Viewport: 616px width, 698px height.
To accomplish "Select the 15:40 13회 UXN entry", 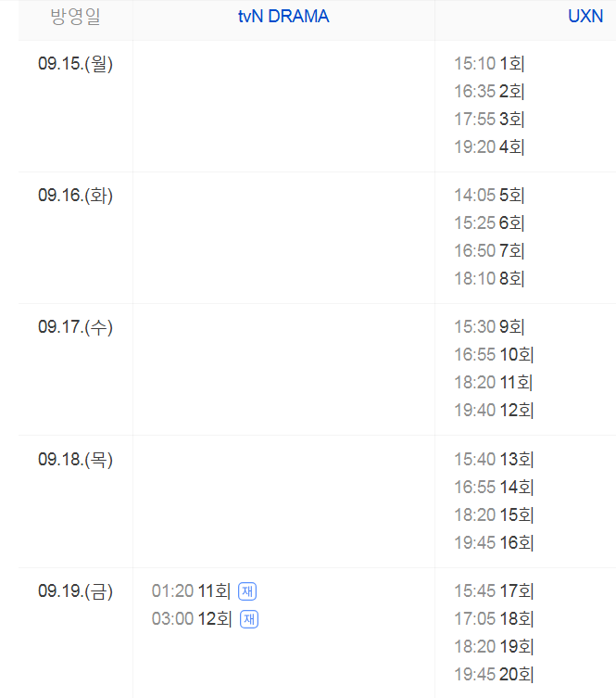I will [x=494, y=459].
